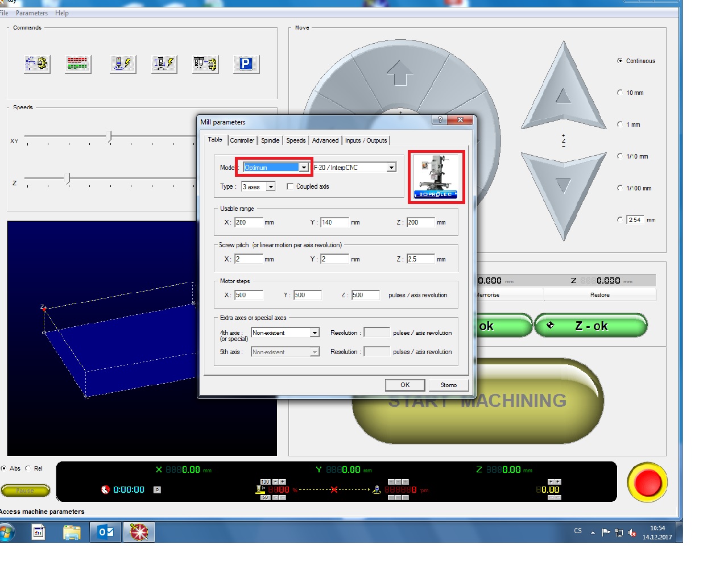Viewport: 728px width, 582px height.
Task: Select the Rel coordinate radio button
Action: [x=28, y=468]
